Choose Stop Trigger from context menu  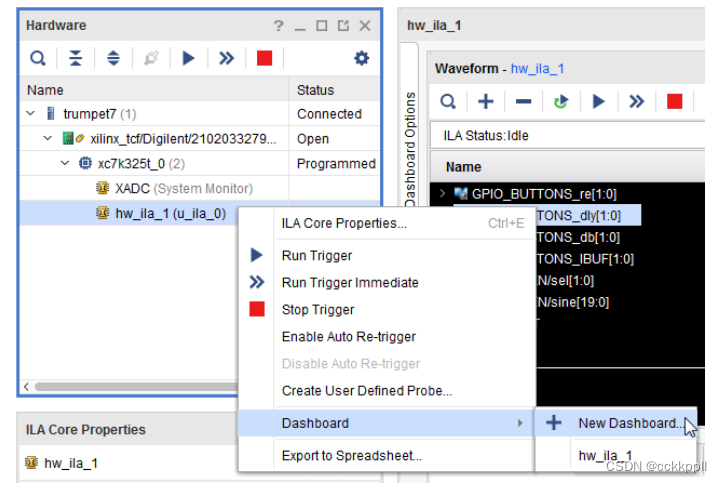click(x=387, y=309)
